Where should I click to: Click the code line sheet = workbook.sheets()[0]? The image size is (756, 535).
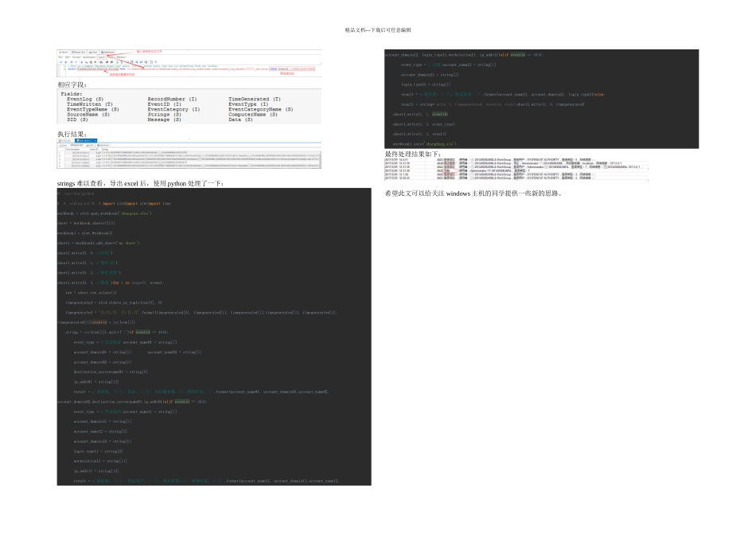[86, 224]
